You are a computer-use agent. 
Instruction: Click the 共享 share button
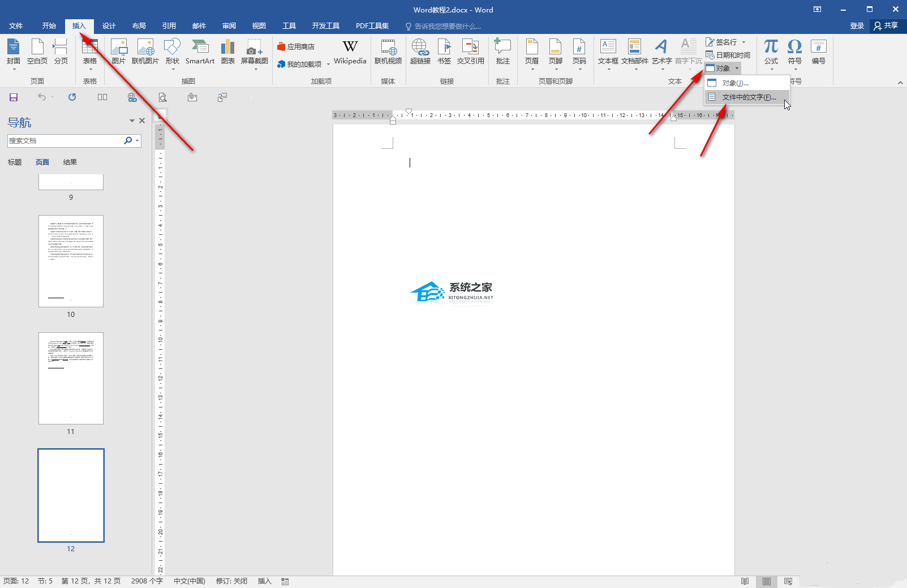(886, 26)
